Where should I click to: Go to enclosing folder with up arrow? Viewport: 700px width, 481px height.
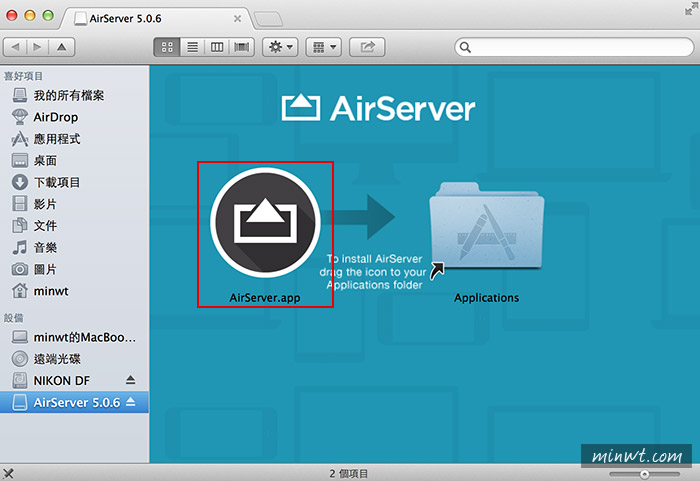click(x=62, y=47)
